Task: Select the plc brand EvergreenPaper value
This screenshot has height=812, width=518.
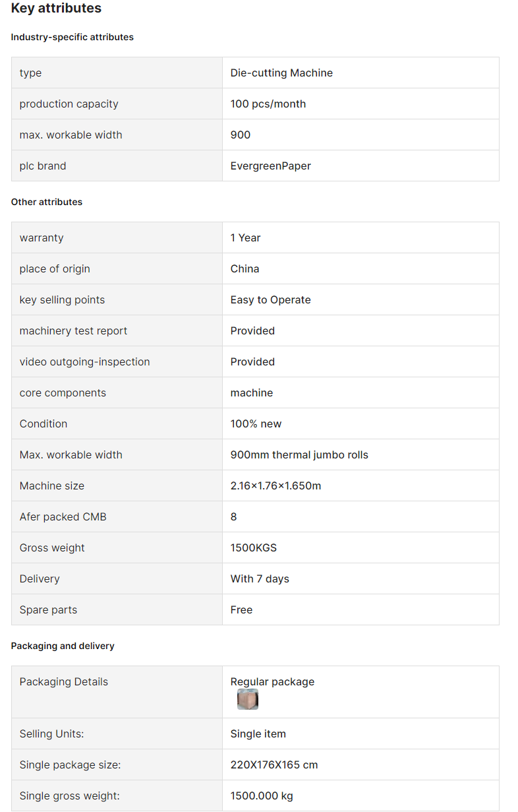Action: [270, 166]
